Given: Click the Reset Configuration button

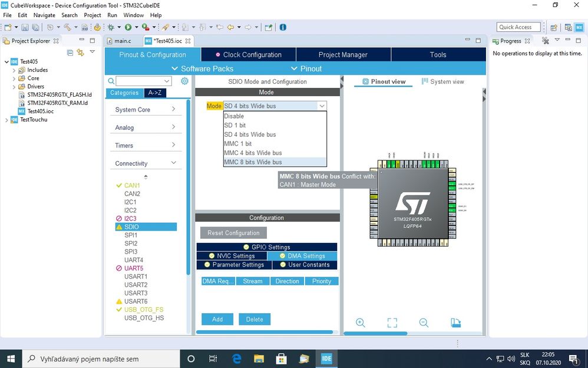Looking at the screenshot, I should click(233, 233).
